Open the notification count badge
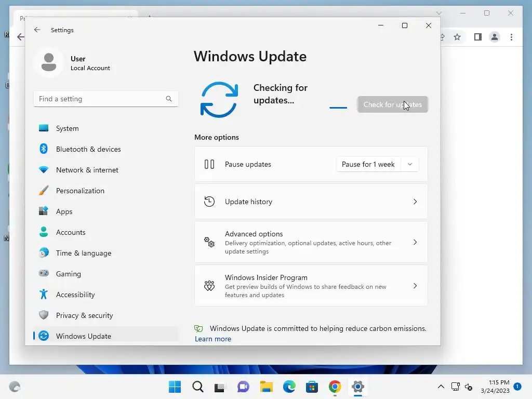This screenshot has width=532, height=399. 517,387
